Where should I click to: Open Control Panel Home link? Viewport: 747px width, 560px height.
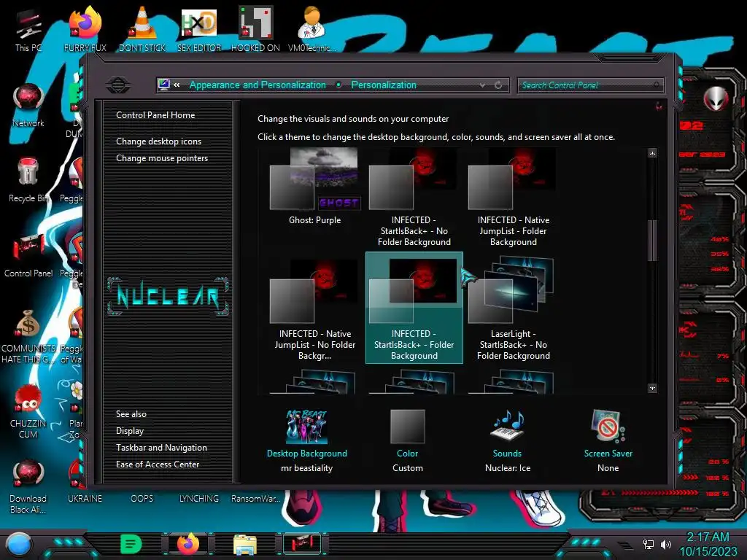(x=155, y=114)
